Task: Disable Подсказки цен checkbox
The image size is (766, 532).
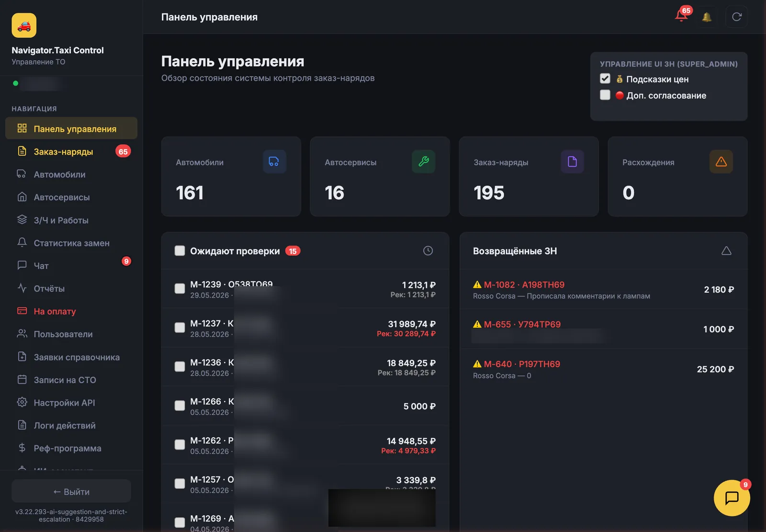Action: tap(605, 79)
